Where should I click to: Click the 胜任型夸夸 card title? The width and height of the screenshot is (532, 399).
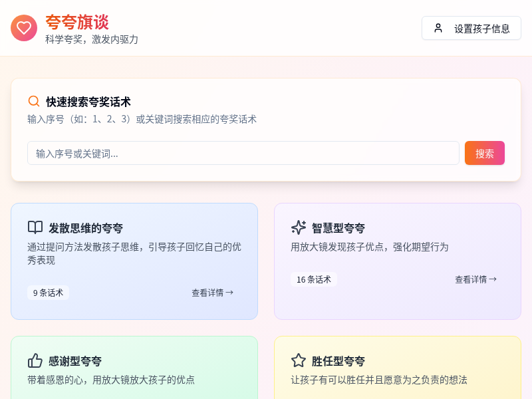[x=338, y=361]
